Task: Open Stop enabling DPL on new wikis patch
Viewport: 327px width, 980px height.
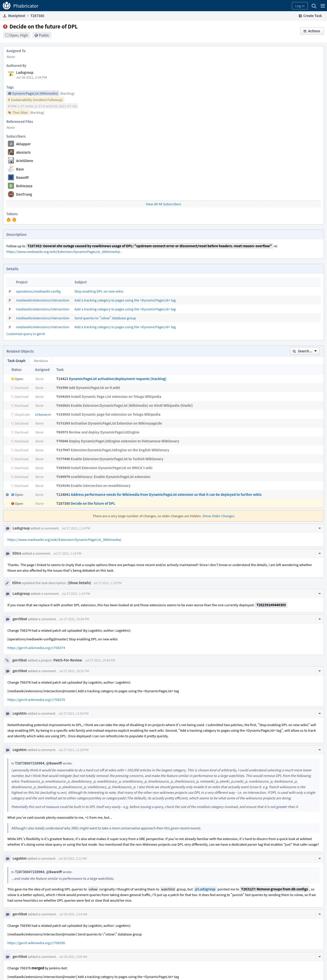Action: coord(99,291)
